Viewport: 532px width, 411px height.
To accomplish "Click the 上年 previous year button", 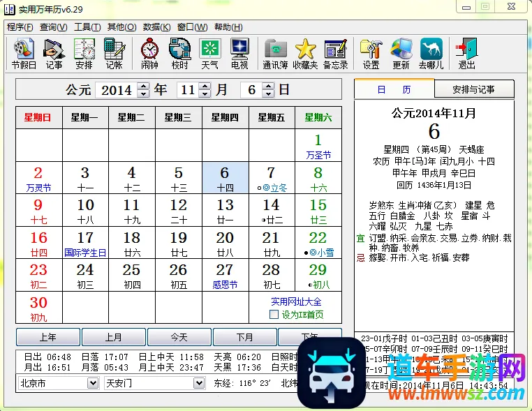I will tap(47, 337).
